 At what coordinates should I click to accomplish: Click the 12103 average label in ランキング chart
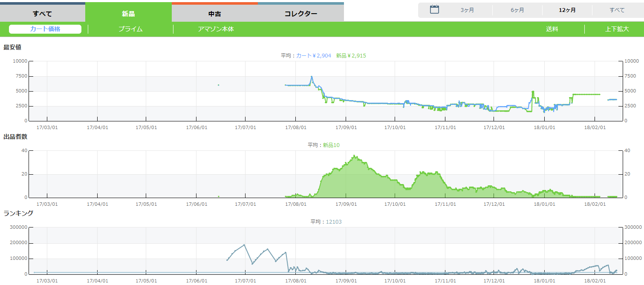334,222
